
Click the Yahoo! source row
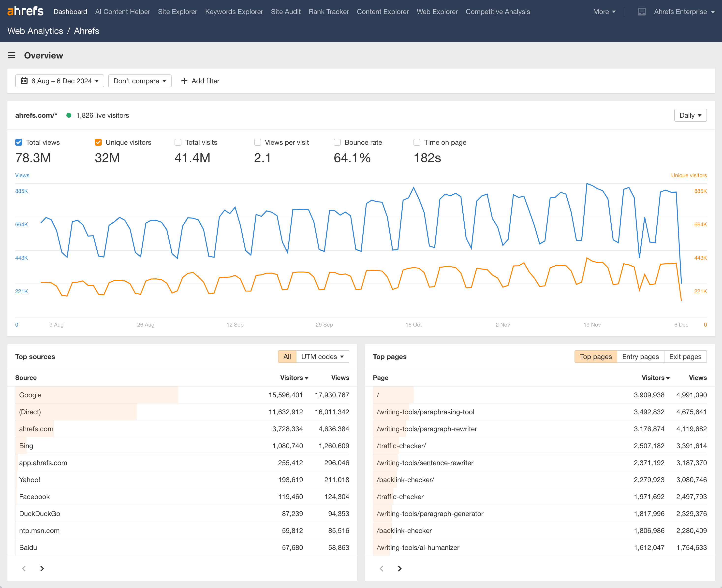182,480
